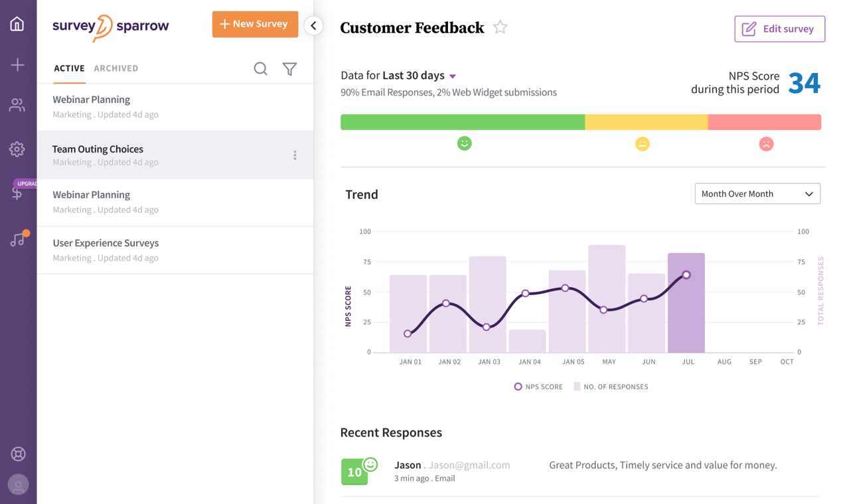Open Settings via the gear icon

coord(17,149)
